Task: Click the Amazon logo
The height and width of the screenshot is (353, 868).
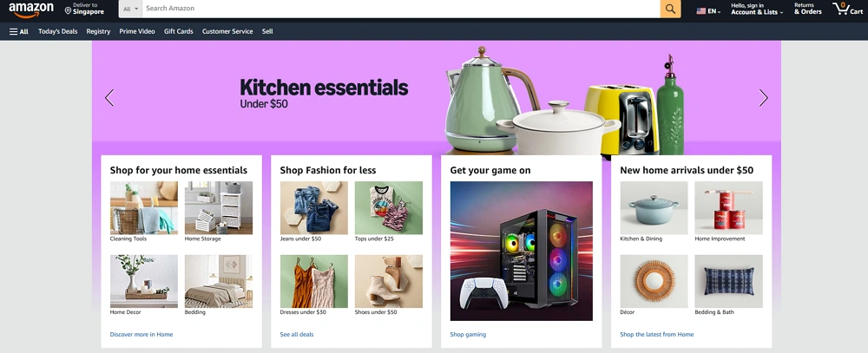Action: click(31, 10)
